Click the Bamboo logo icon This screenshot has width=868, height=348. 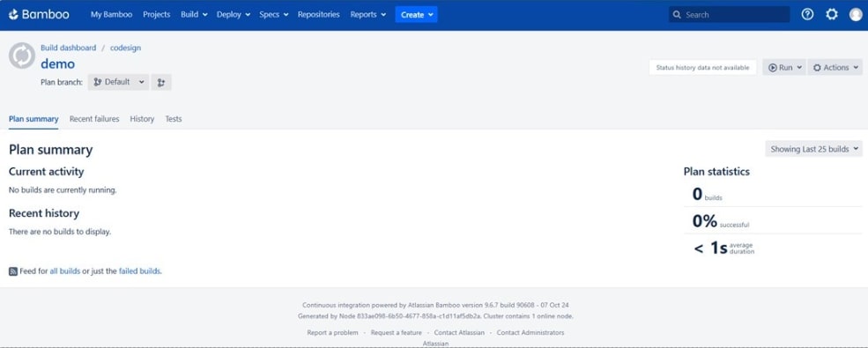(x=14, y=14)
